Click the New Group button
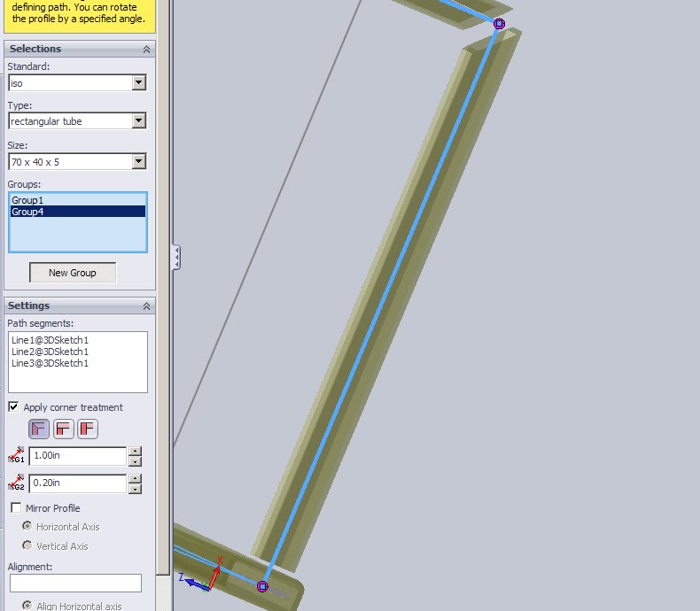 coord(73,273)
